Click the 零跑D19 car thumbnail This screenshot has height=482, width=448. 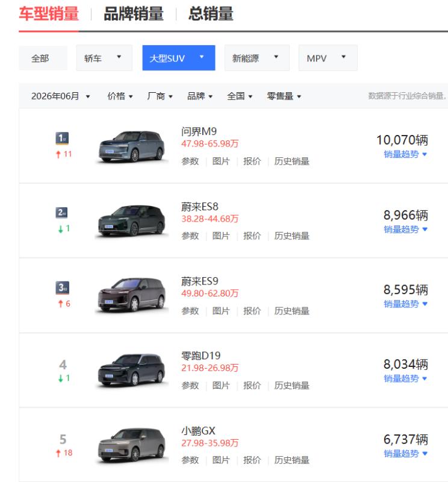coord(131,371)
